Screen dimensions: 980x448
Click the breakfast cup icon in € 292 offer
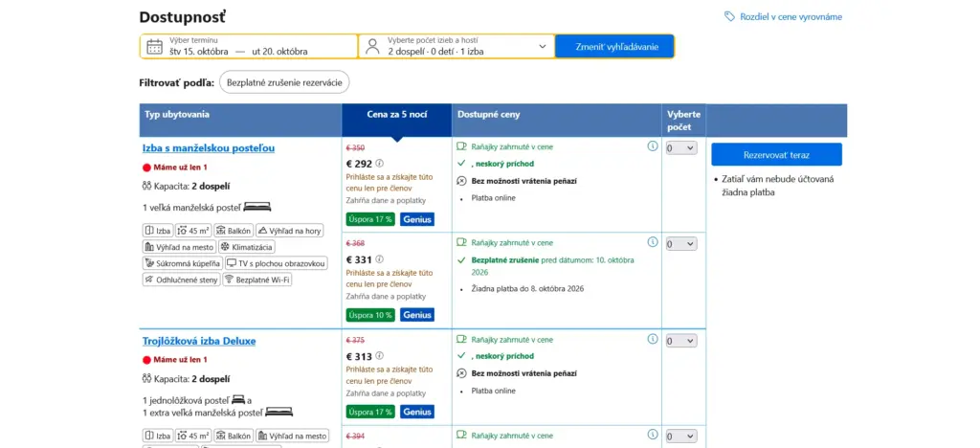(x=462, y=146)
